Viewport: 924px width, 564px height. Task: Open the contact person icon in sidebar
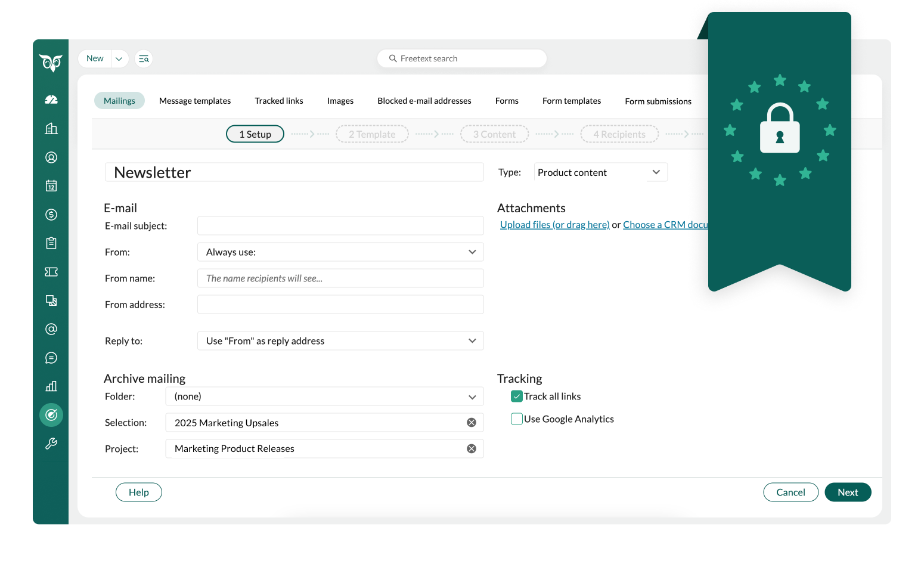pyautogui.click(x=51, y=157)
